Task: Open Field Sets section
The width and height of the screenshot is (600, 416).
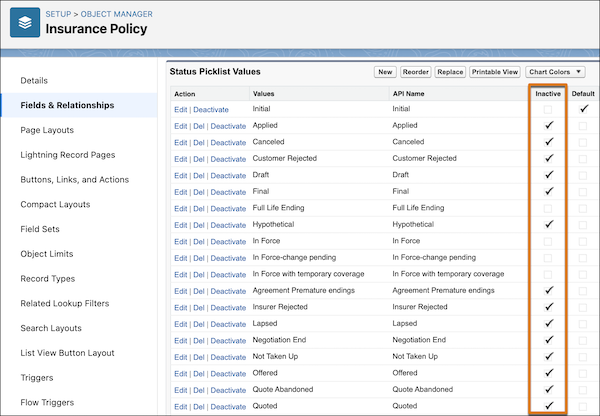Action: 40,229
